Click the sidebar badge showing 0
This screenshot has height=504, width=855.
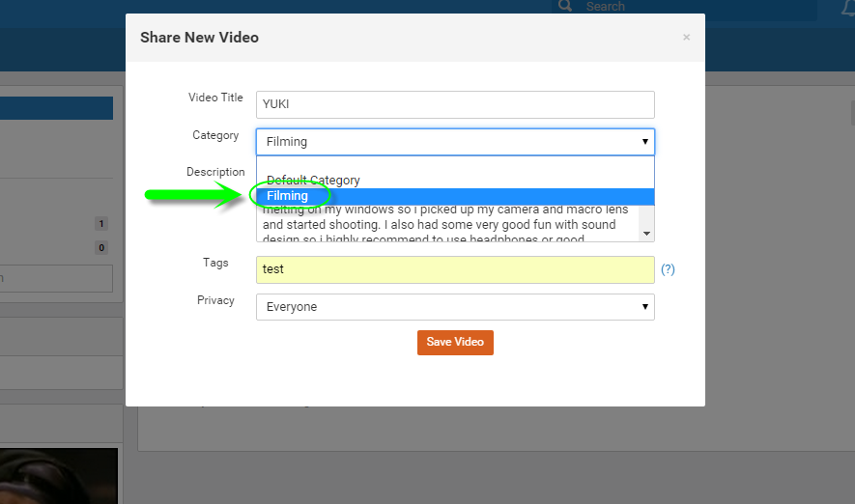101,248
